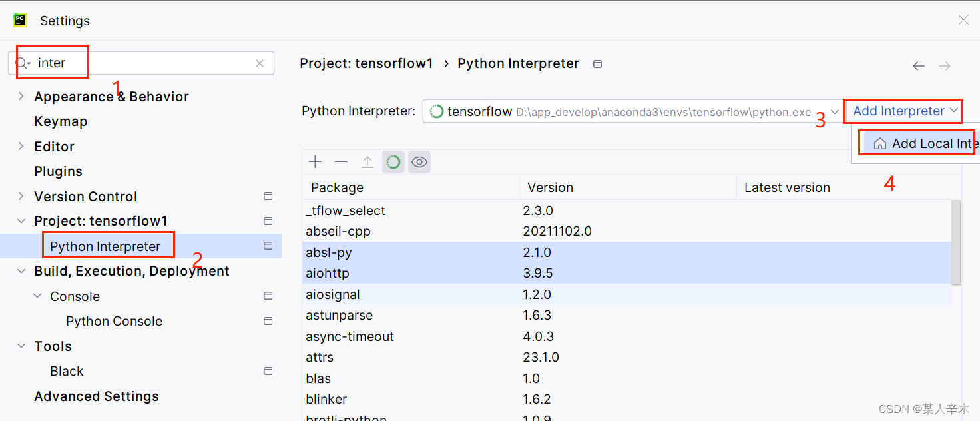
Task: Click the uninstall package minus icon
Action: (341, 162)
